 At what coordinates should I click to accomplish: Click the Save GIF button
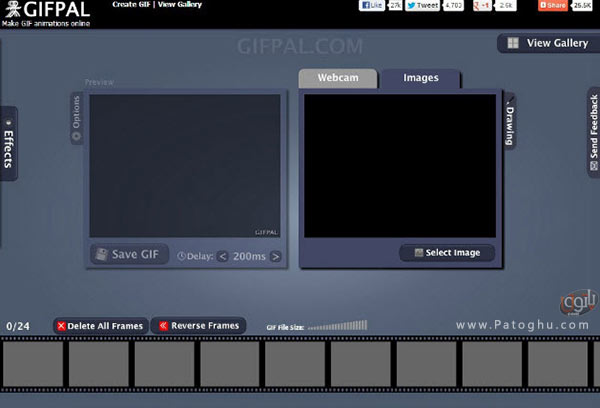[129, 254]
